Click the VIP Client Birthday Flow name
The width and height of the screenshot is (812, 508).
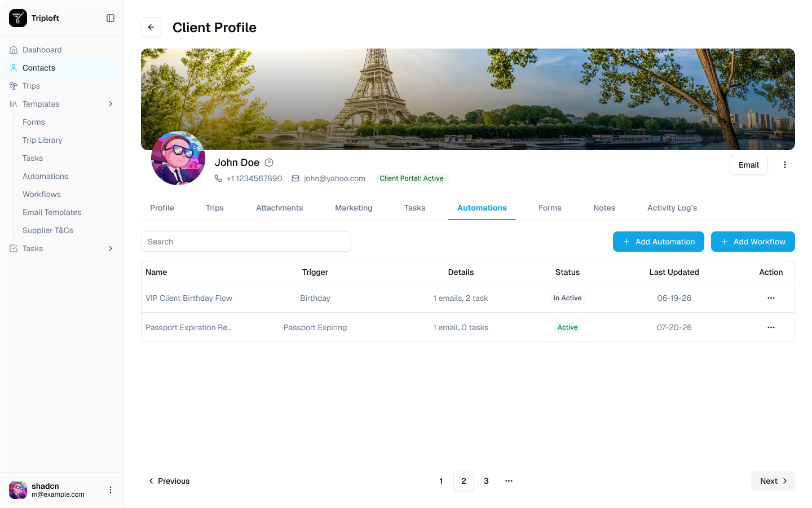pyautogui.click(x=189, y=298)
